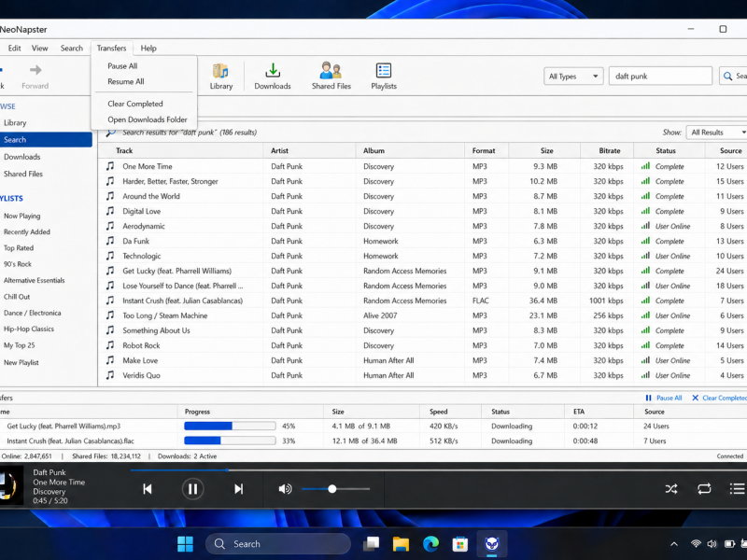Viewport: 747px width, 560px height.
Task: Pause playback in the player bar
Action: (192, 489)
